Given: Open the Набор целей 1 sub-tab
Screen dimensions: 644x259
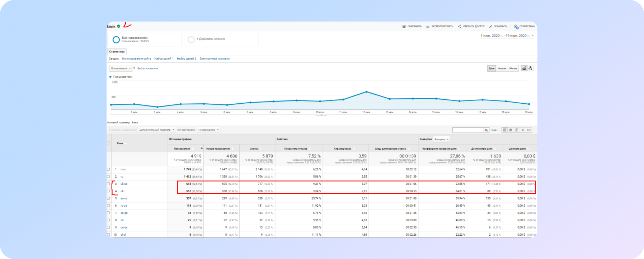Looking at the screenshot, I should (x=164, y=59).
